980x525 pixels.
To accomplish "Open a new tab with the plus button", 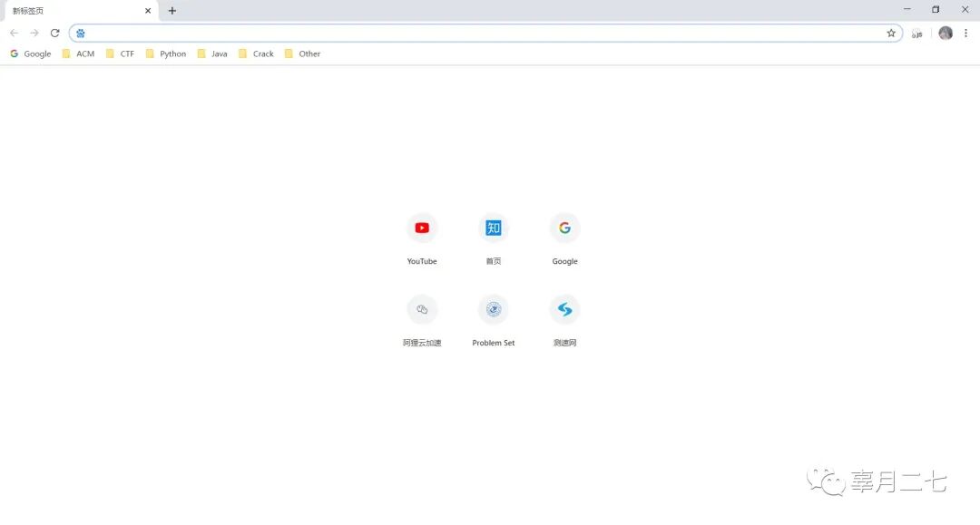I will pyautogui.click(x=172, y=10).
